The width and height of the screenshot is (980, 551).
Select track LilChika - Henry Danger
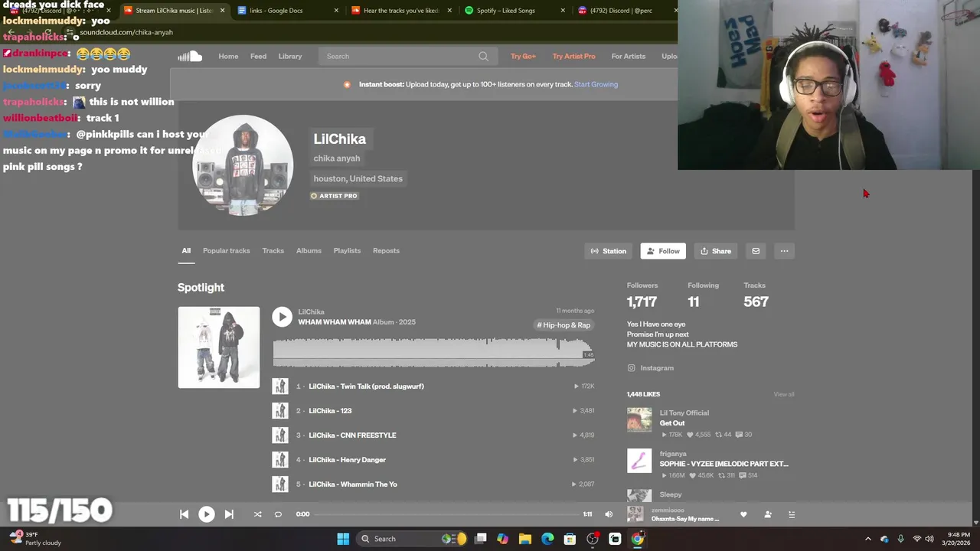coord(347,460)
